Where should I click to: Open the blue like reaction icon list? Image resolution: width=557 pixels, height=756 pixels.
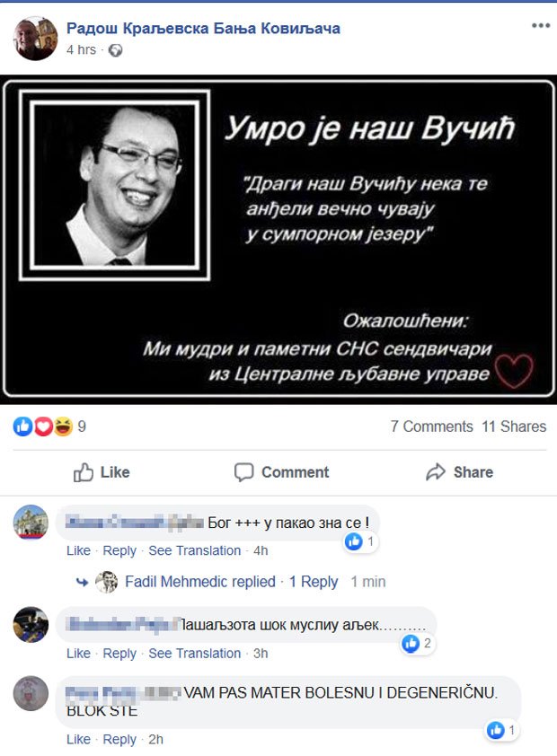click(22, 426)
